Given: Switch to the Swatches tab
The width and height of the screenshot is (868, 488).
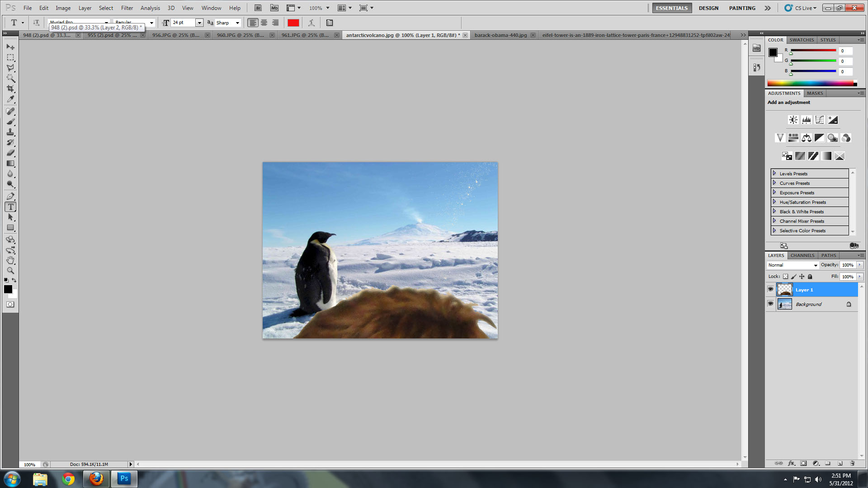Looking at the screenshot, I should tap(802, 40).
